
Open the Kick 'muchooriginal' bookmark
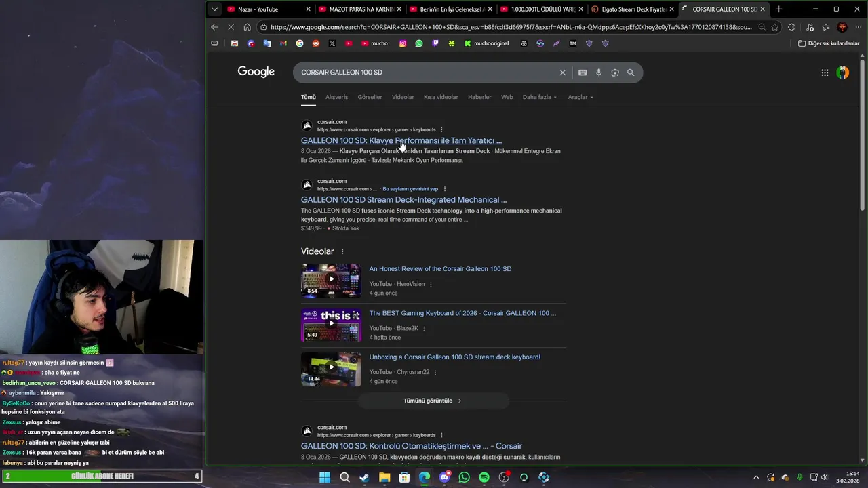click(x=486, y=43)
